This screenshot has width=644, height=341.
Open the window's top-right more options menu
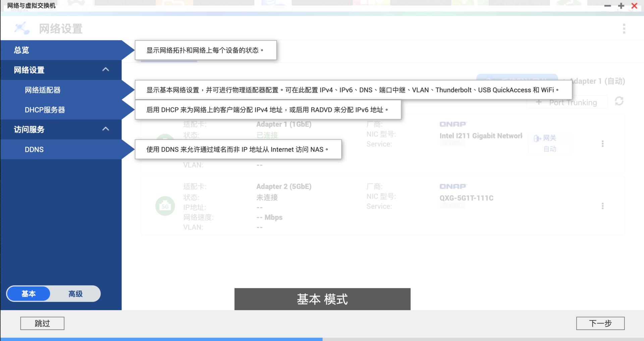[624, 29]
